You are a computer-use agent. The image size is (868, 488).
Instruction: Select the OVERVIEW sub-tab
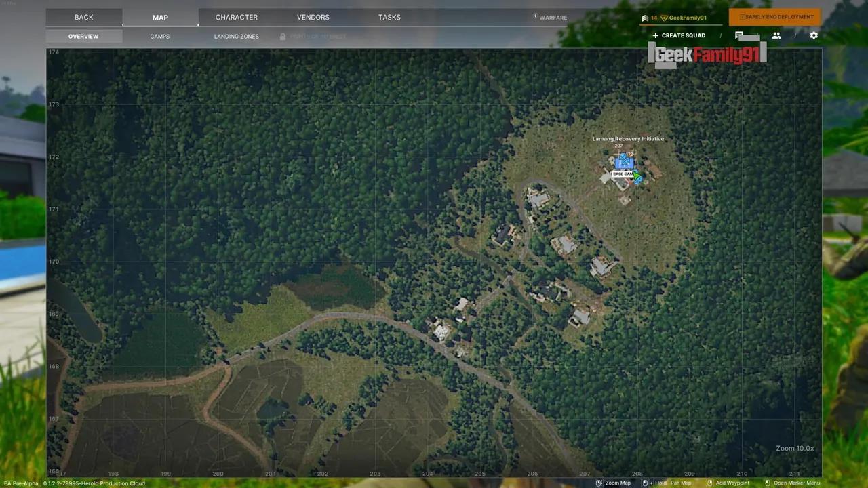click(x=83, y=37)
